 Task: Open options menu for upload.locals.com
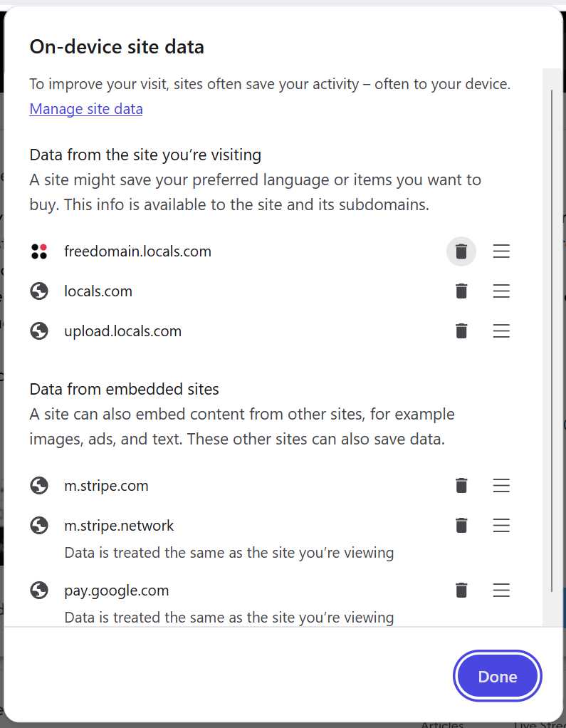(501, 331)
